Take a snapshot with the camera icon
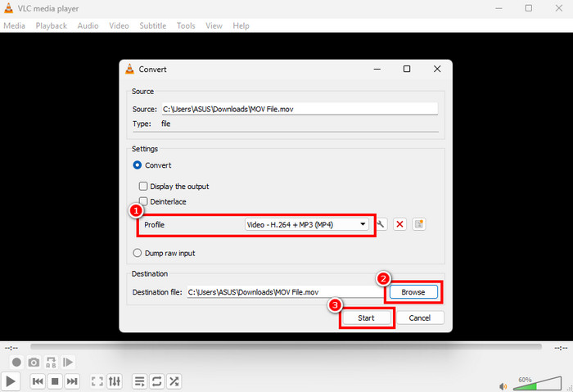 [x=34, y=362]
